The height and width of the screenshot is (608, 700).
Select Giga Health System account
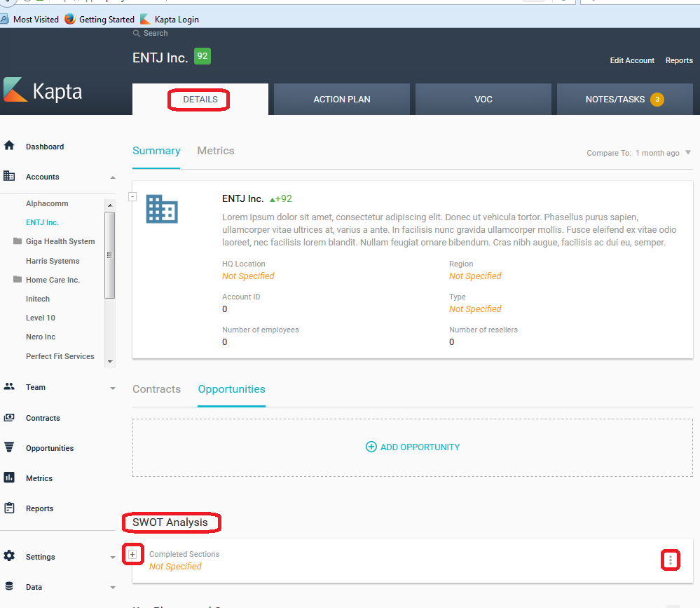(x=60, y=241)
